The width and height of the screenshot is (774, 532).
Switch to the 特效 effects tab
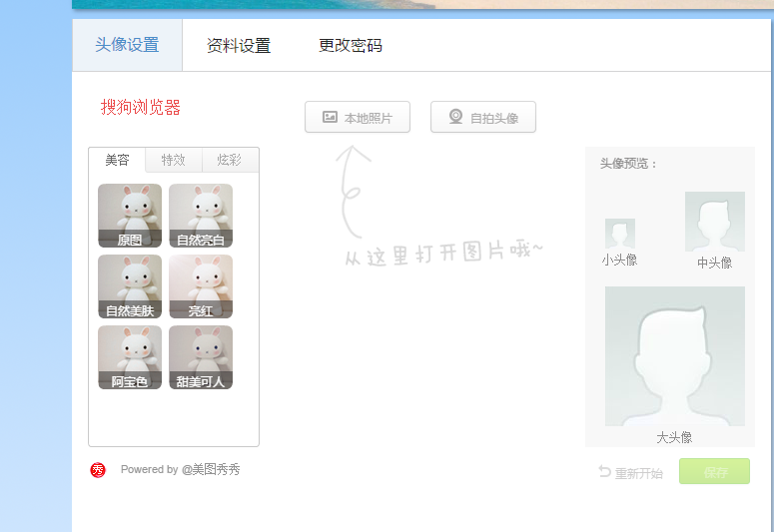tap(173, 160)
